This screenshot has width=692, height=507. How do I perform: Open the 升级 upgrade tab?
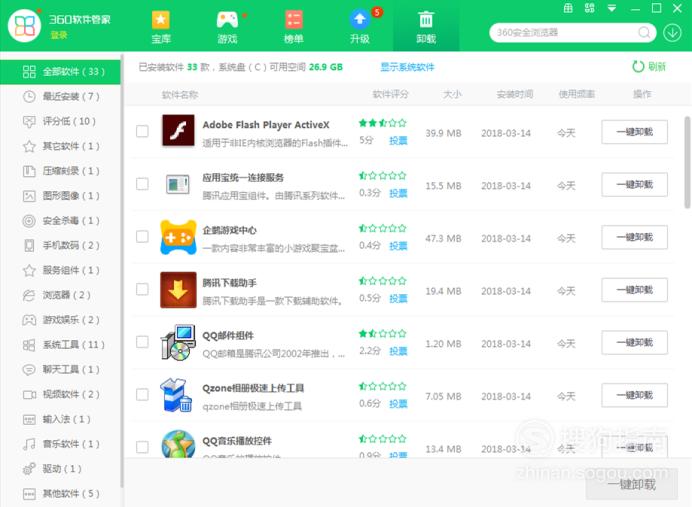360,26
